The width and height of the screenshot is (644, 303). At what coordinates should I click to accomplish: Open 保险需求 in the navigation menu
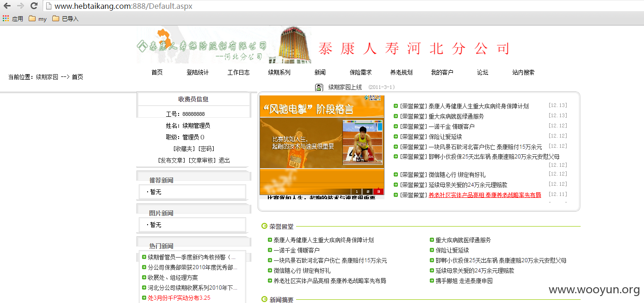coord(360,72)
